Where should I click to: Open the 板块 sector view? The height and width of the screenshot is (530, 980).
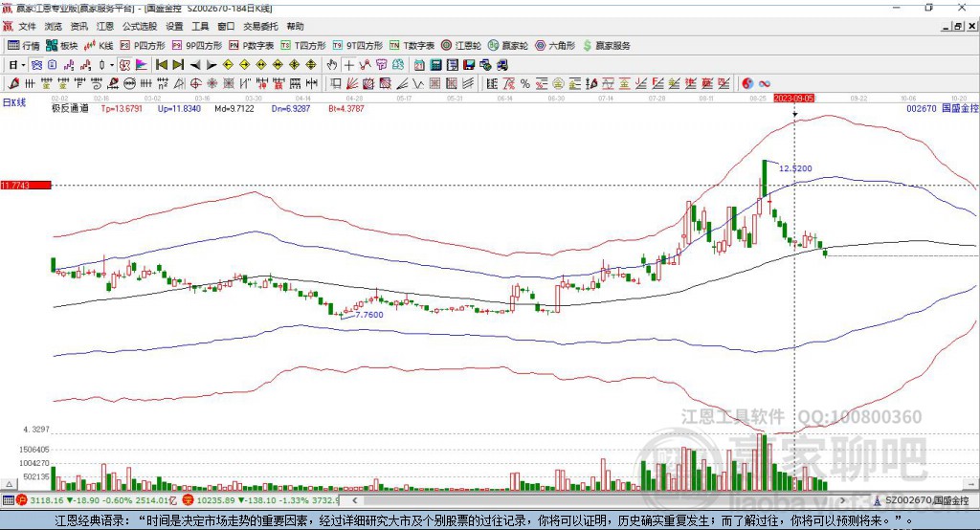point(61,46)
